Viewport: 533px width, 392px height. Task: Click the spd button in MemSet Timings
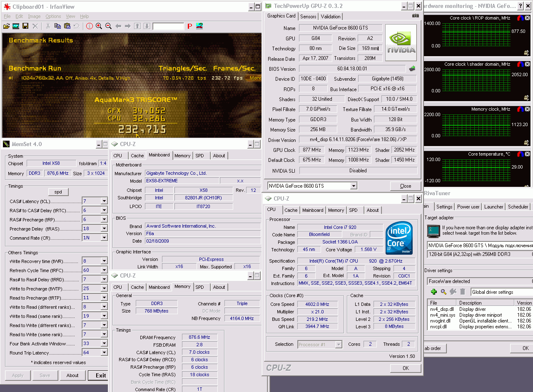click(x=58, y=192)
